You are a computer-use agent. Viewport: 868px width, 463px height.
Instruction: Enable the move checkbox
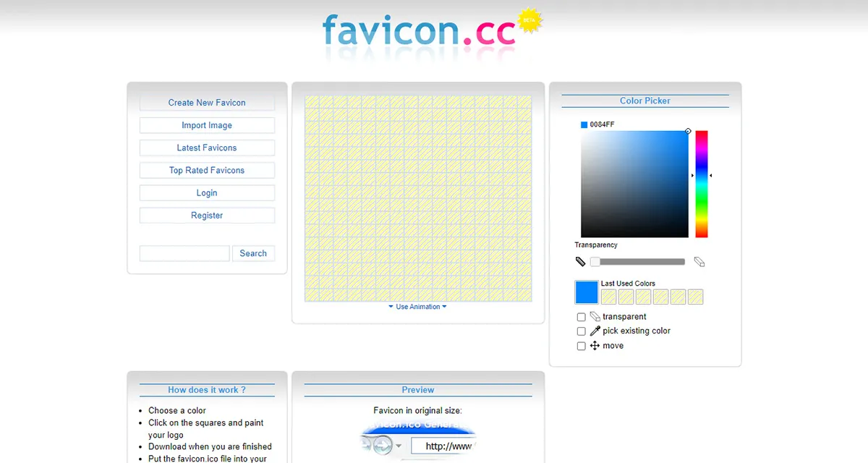(x=581, y=345)
